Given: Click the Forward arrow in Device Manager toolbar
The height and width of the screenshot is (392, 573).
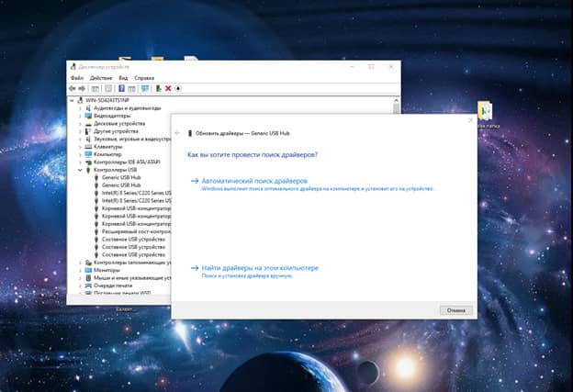Looking at the screenshot, I should pos(82,88).
